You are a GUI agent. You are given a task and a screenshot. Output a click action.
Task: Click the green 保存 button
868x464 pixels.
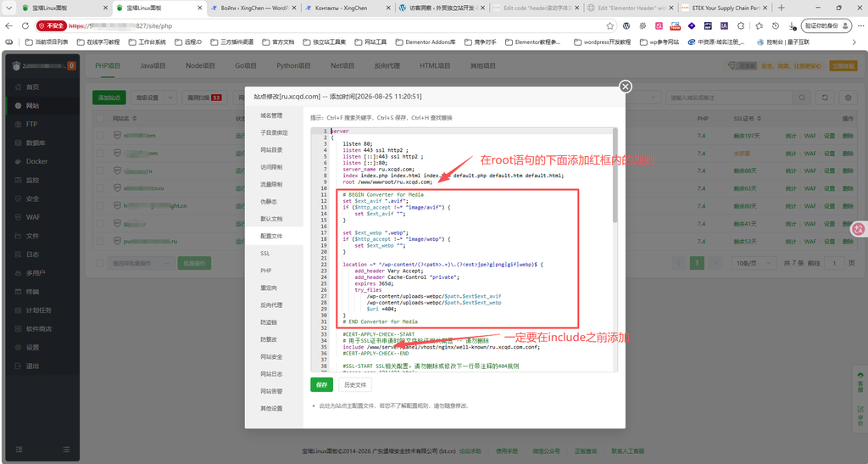[x=321, y=384]
